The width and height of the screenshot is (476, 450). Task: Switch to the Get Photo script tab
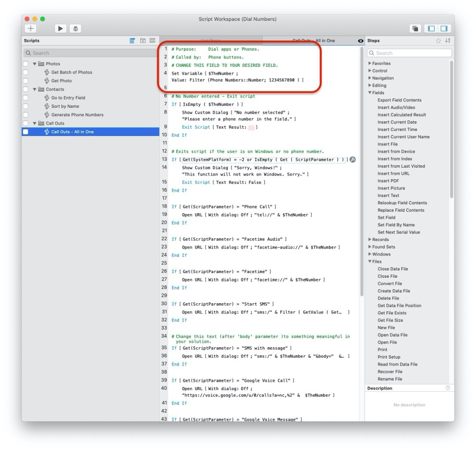211,41
